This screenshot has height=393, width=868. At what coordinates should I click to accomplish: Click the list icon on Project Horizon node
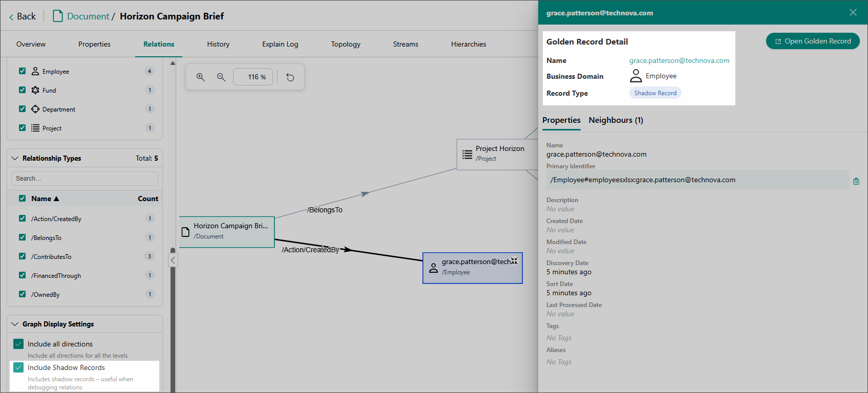(467, 154)
